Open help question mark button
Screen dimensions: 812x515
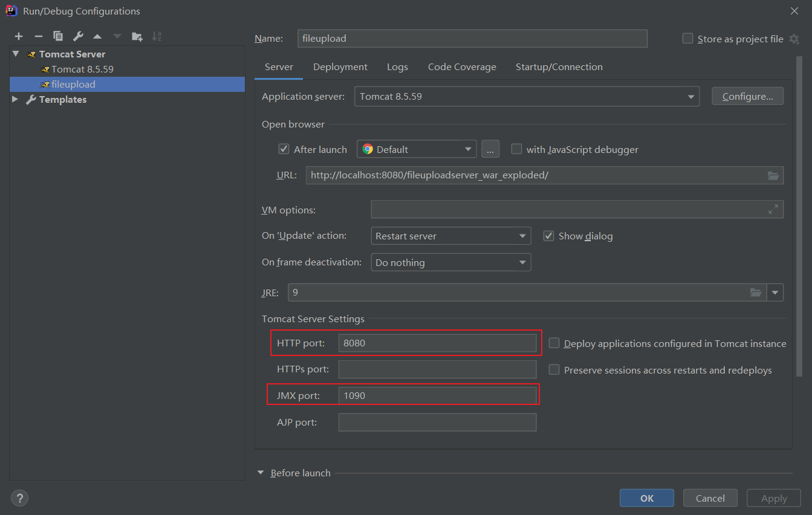20,498
